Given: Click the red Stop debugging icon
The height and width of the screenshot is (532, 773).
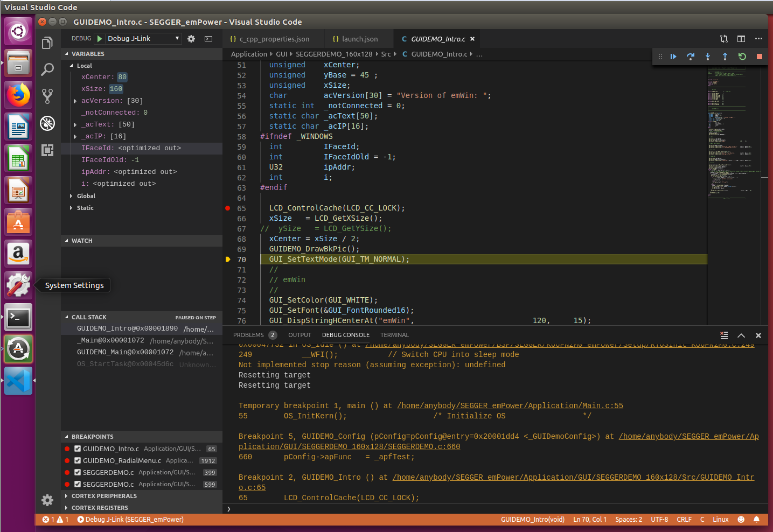Looking at the screenshot, I should tap(760, 57).
